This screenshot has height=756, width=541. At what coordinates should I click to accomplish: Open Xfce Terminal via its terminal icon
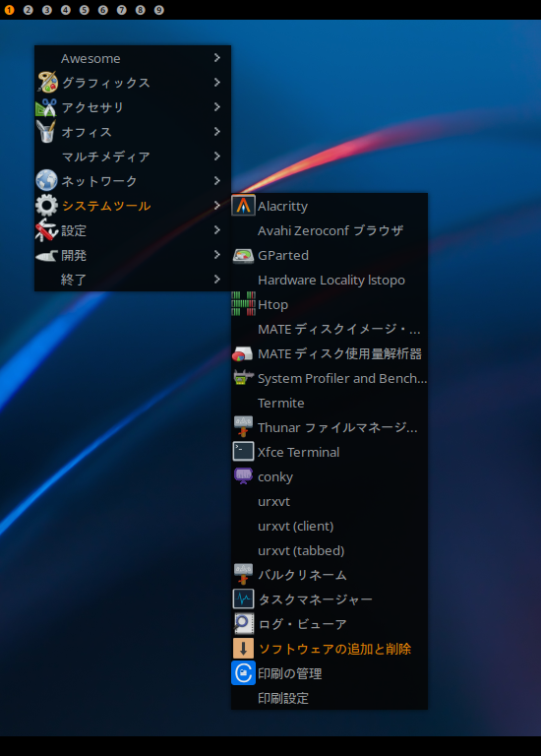(x=243, y=452)
